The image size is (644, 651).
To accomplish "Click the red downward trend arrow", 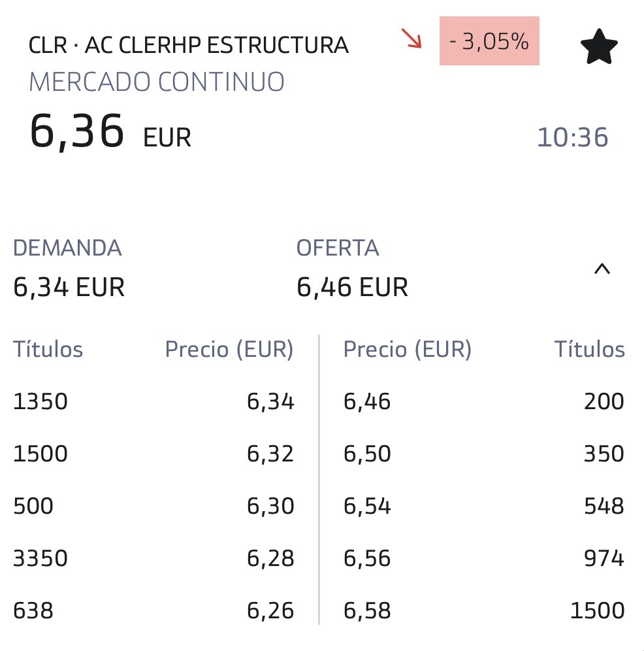I will click(x=412, y=40).
